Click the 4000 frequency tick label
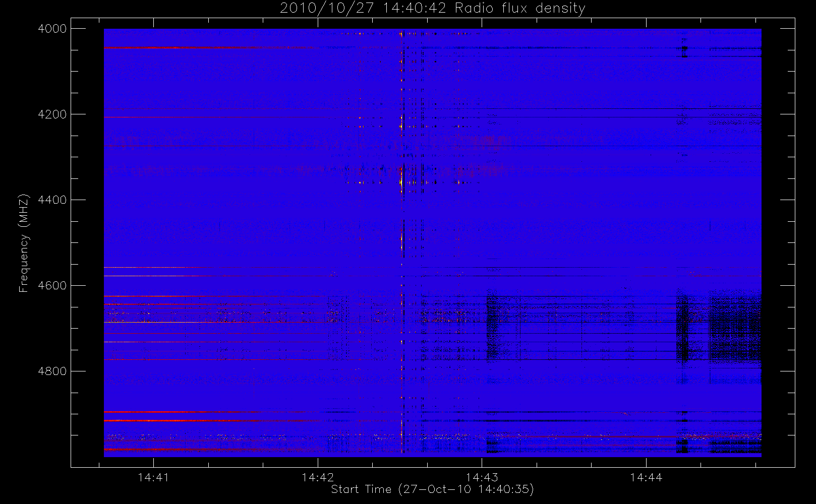 coord(52,29)
